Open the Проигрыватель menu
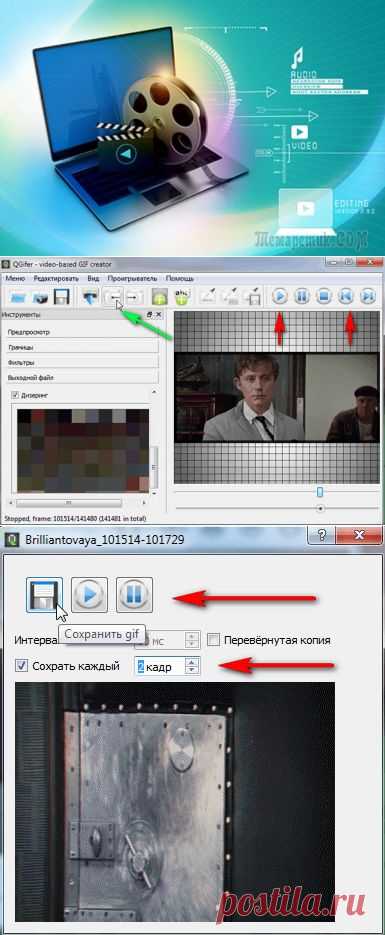 click(x=132, y=278)
